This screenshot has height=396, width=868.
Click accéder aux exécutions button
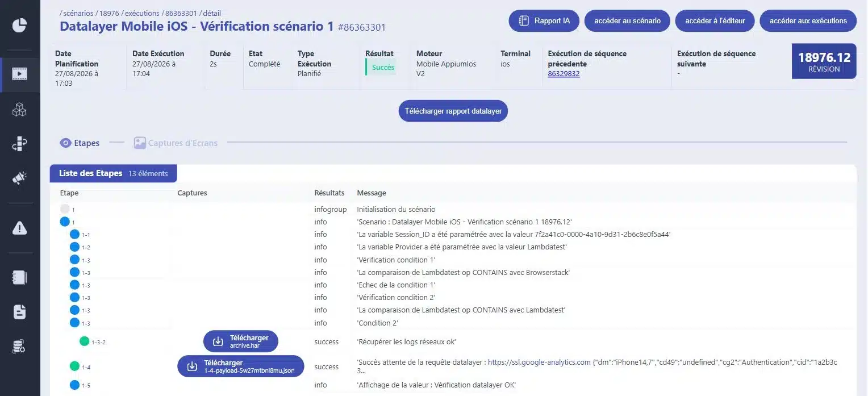[x=808, y=21]
